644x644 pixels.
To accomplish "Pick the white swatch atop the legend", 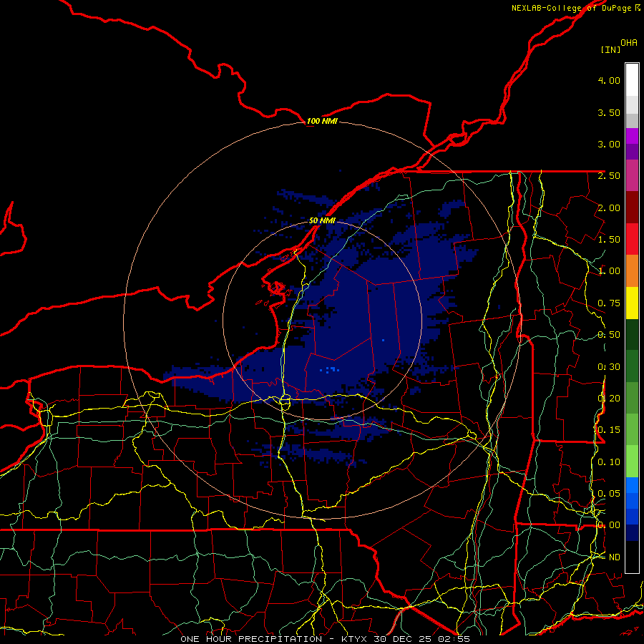I will coord(632,80).
